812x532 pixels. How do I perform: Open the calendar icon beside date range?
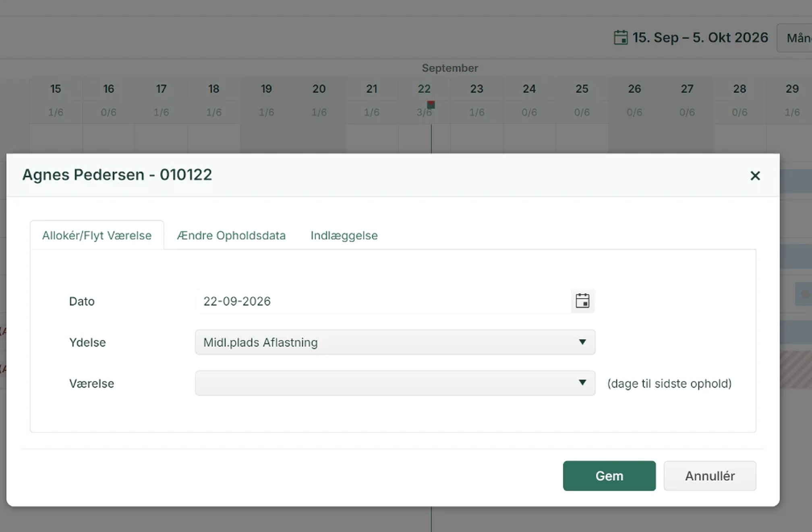coord(620,37)
